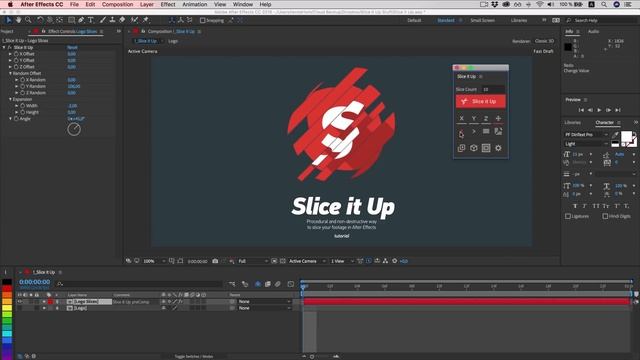Switch to the Libraries panel tab
640x360 pixels.
pyautogui.click(x=572, y=122)
